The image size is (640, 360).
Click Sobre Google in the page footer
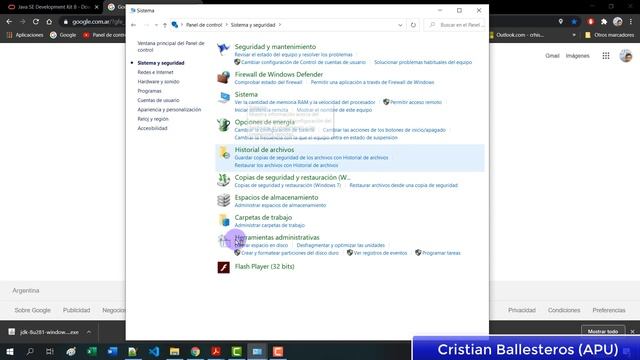32,310
